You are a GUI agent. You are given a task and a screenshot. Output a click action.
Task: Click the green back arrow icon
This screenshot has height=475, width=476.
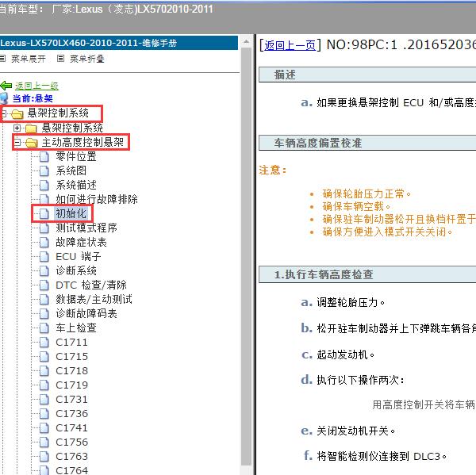point(6,86)
